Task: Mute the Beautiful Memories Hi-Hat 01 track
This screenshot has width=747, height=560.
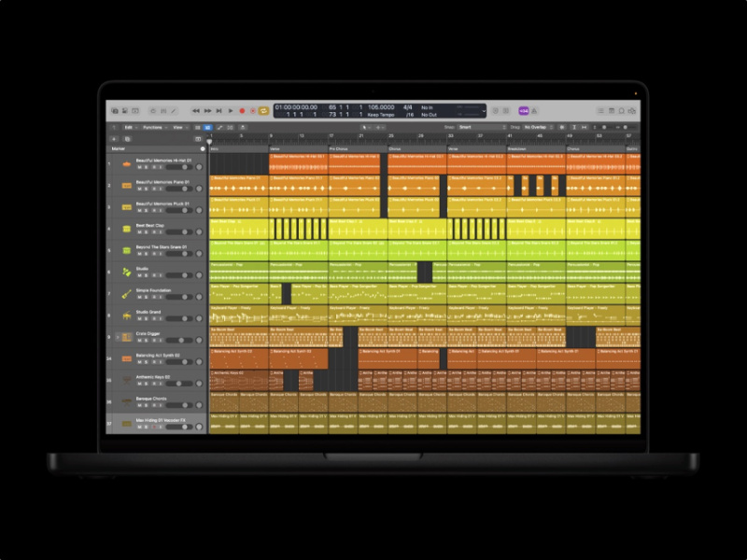Action: click(139, 168)
